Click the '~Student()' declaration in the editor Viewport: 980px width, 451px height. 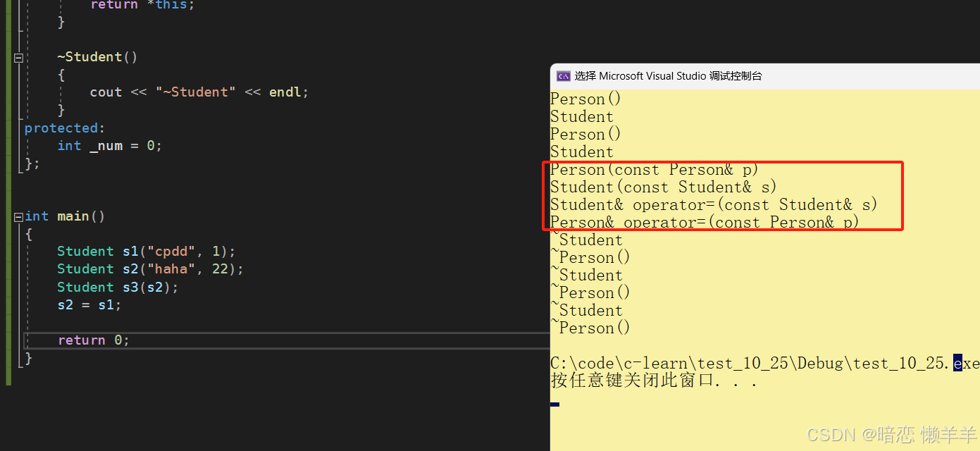tap(97, 57)
